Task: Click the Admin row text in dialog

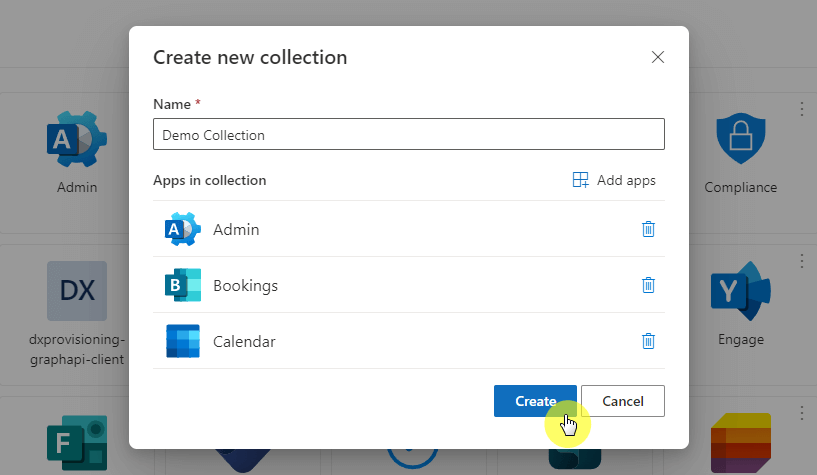Action: [x=236, y=230]
